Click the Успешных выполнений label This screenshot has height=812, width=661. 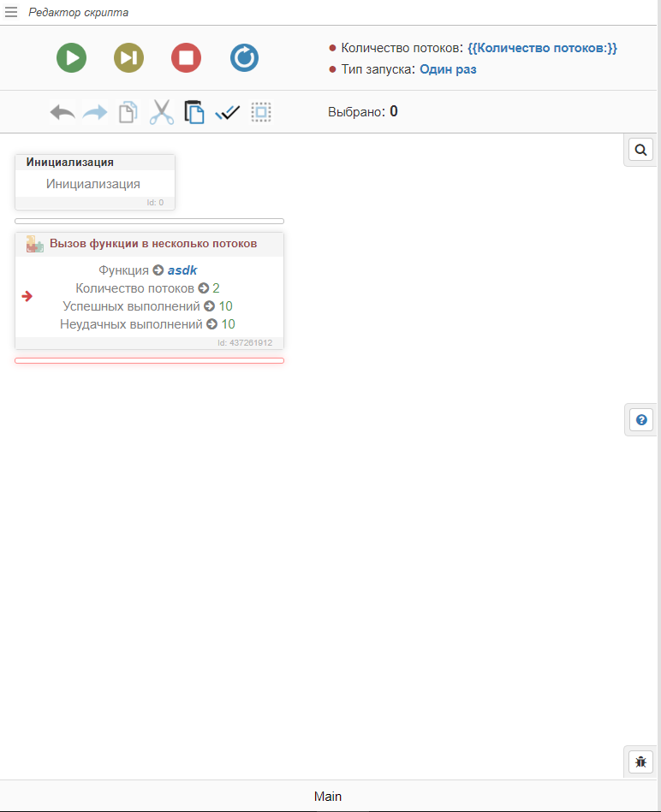(131, 306)
